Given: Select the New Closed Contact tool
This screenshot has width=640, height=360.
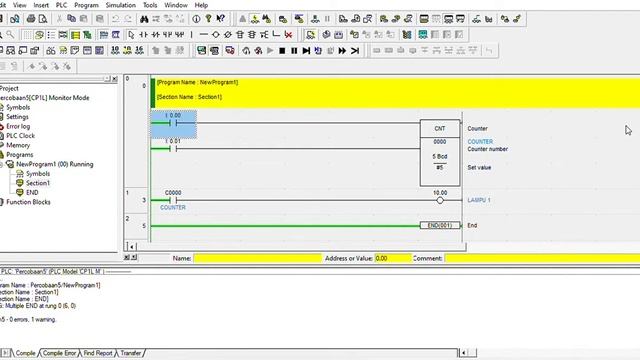Looking at the screenshot, I should (x=155, y=35).
